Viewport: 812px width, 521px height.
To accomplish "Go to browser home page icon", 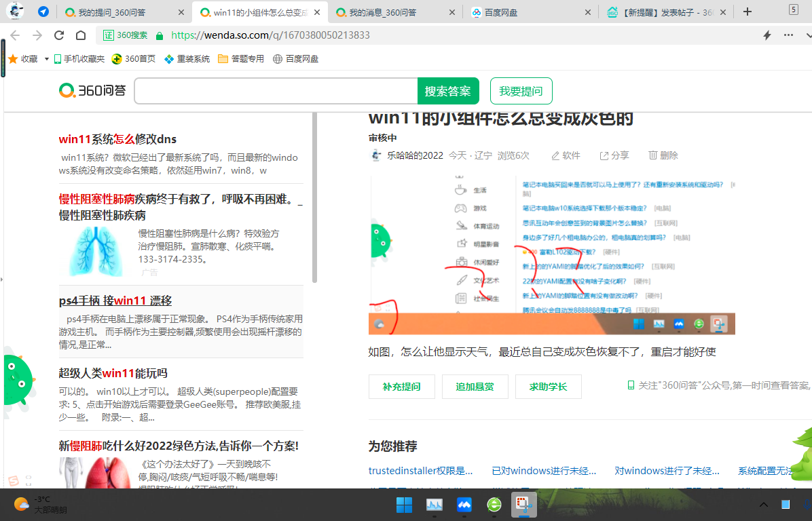I will 81,35.
